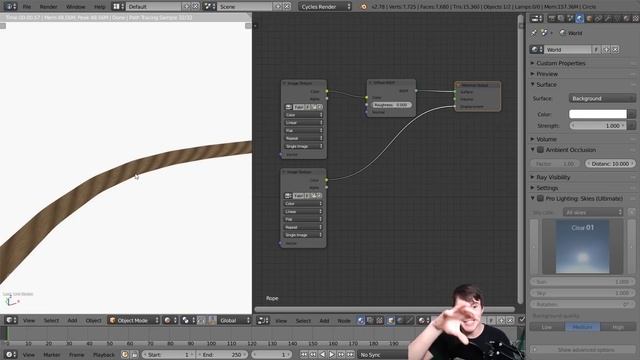Collapse the Surface panel
The width and height of the screenshot is (640, 360).
tap(546, 84)
